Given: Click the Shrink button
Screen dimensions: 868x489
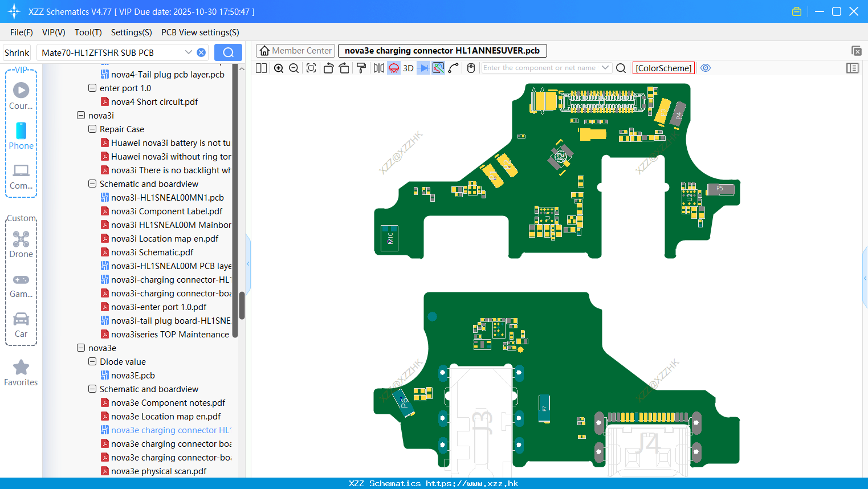Looking at the screenshot, I should [17, 52].
